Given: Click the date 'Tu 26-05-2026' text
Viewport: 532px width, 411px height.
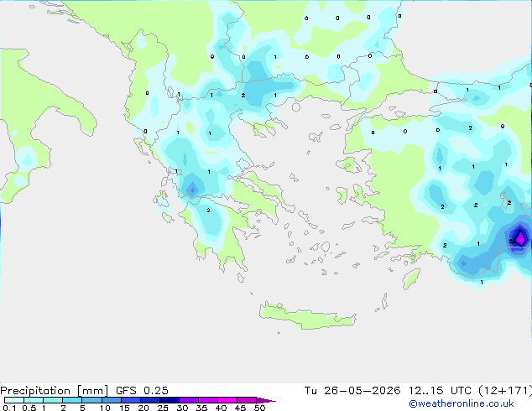Looking at the screenshot, I should (x=352, y=391).
